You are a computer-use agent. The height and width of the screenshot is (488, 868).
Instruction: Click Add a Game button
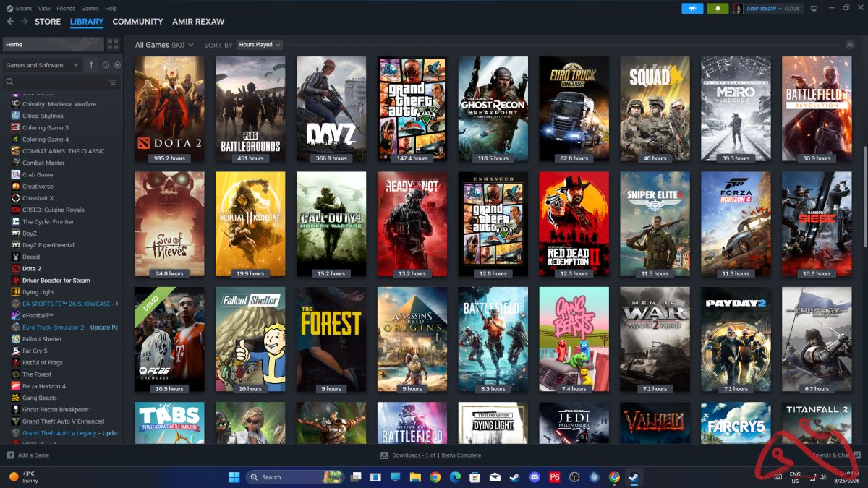click(x=28, y=455)
